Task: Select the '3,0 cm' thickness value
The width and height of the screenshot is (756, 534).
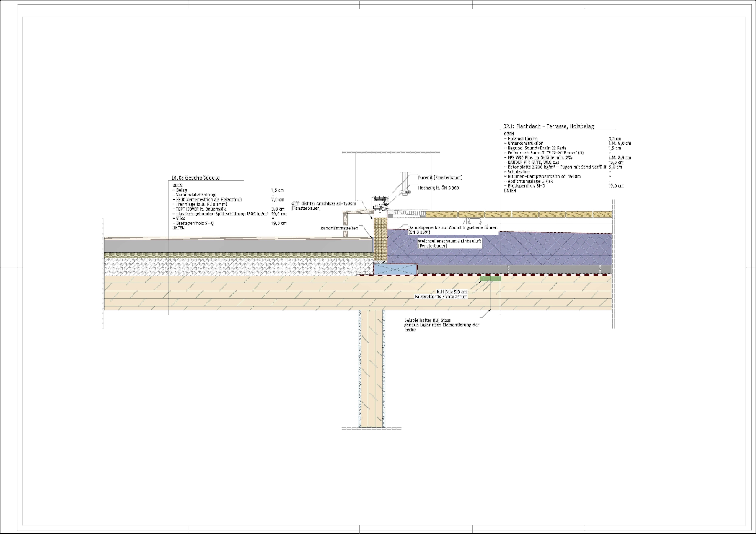Action: tap(278, 209)
